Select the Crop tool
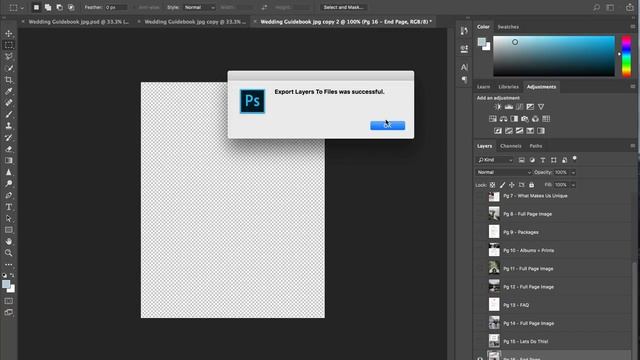Viewport: 640px width, 360px height. coord(9,80)
